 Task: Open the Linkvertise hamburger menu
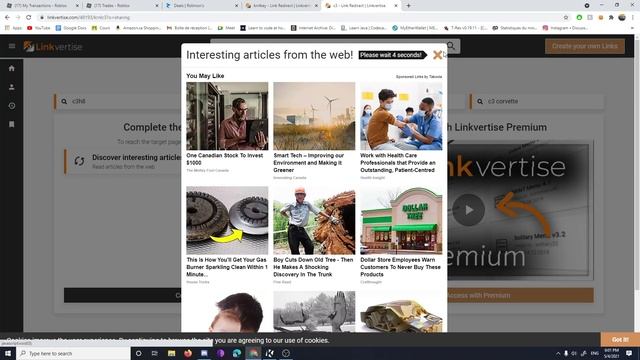click(12, 46)
